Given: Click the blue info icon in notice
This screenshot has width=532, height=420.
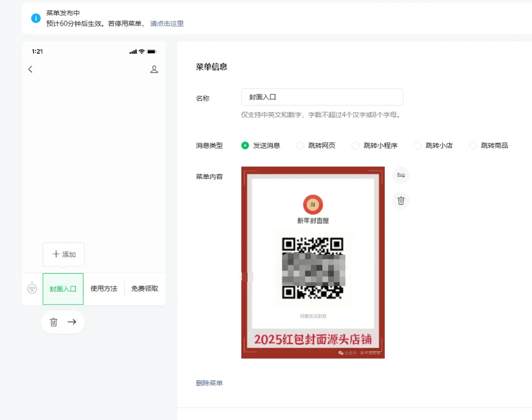Looking at the screenshot, I should point(35,18).
